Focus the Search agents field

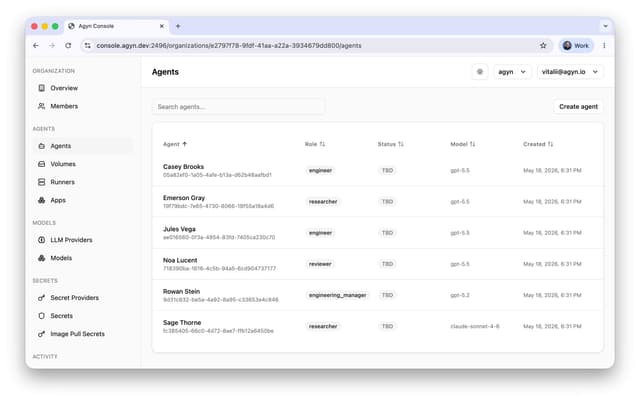coord(238,107)
